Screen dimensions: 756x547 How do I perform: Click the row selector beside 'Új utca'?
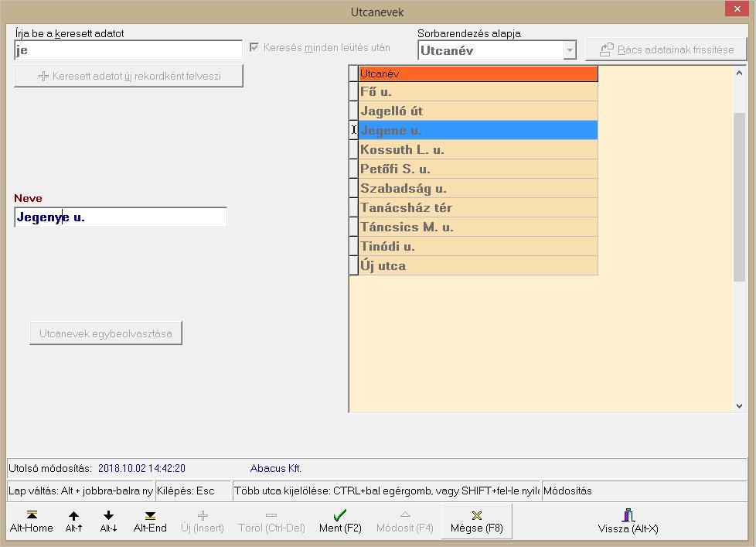click(353, 265)
